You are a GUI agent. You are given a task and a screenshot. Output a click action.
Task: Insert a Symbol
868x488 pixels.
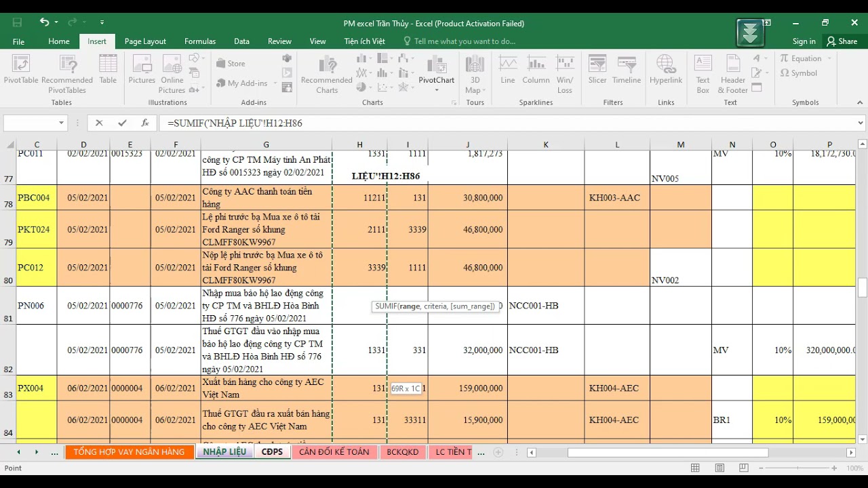(799, 73)
